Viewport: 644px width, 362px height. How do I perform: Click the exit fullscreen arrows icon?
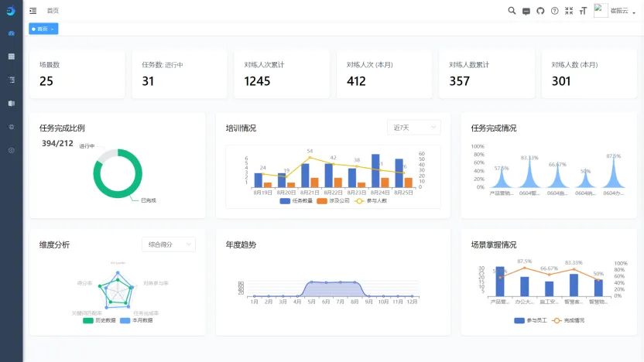pyautogui.click(x=569, y=11)
